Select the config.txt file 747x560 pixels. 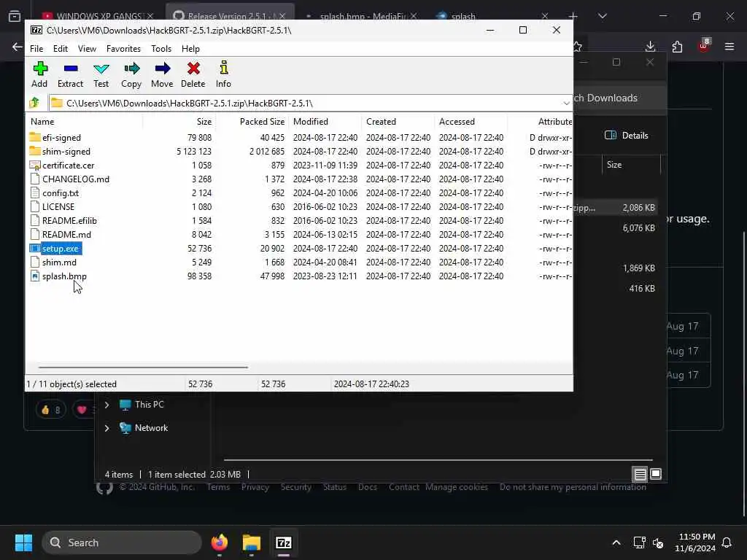(60, 192)
